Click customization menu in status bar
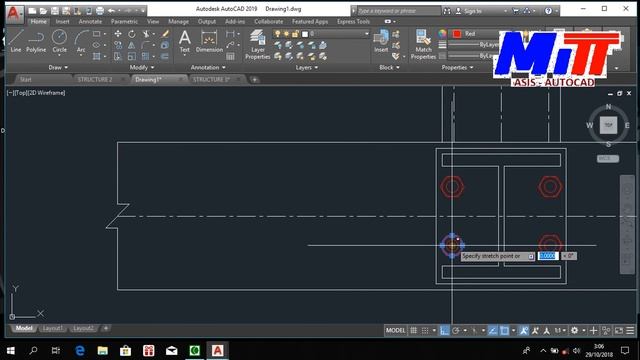The width and height of the screenshot is (640, 360). (x=630, y=330)
